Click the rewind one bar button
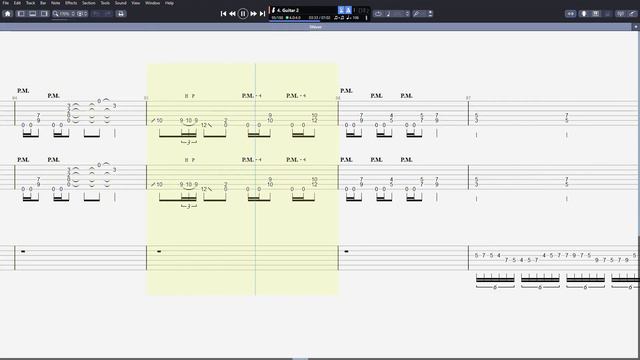640x360 pixels. point(232,13)
